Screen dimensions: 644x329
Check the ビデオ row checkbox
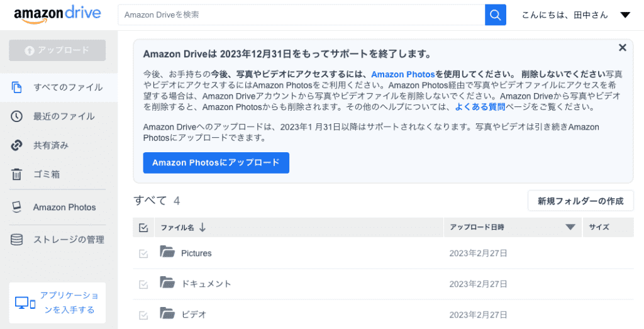tap(143, 315)
